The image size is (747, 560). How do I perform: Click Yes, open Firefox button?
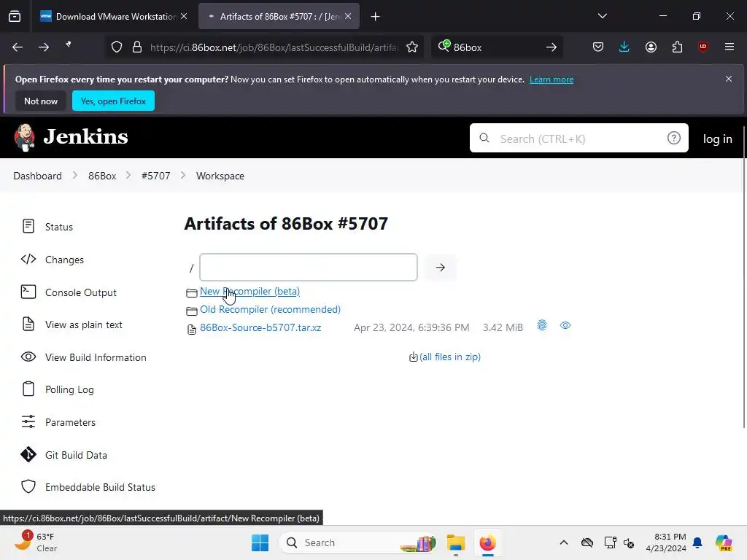tap(113, 101)
